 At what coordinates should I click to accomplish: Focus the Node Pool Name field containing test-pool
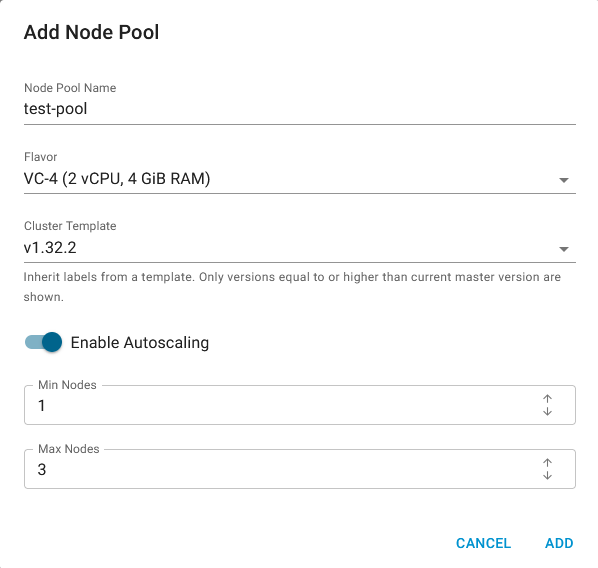[x=299, y=109]
